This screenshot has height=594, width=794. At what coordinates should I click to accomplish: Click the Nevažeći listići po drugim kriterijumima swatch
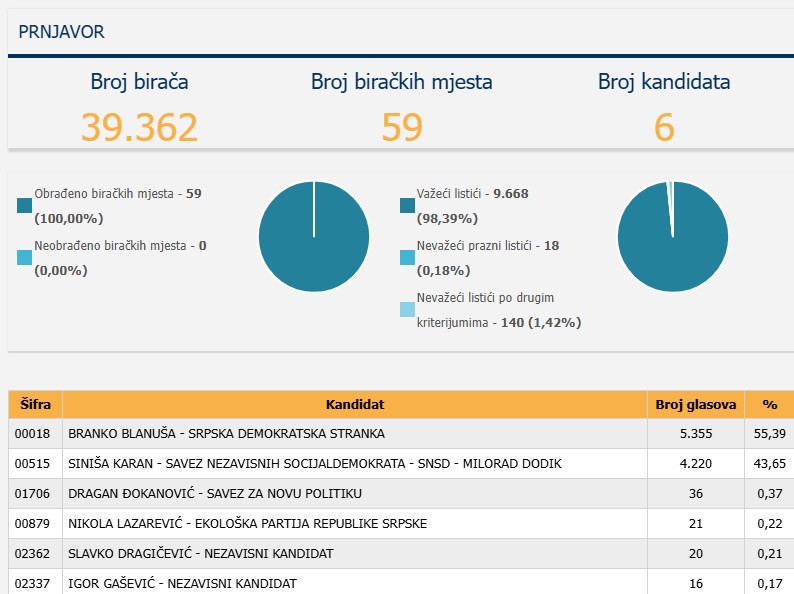point(407,310)
